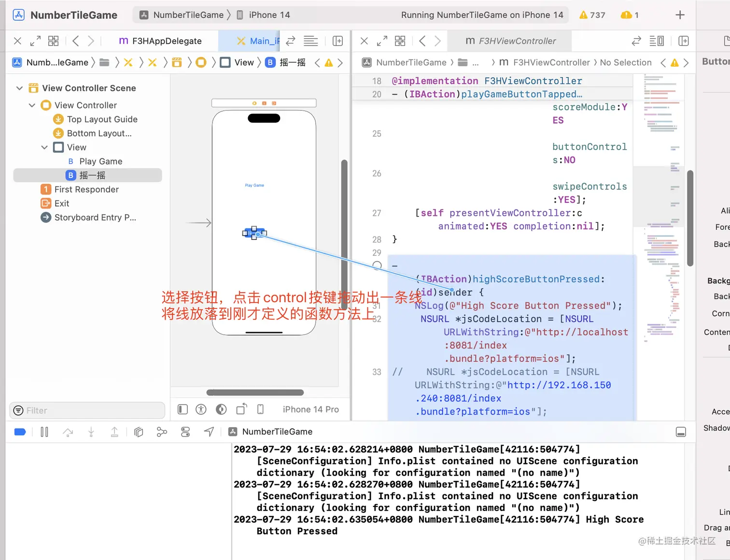The width and height of the screenshot is (730, 560).
Task: Toggle breakpoints activation in the debug bar
Action: pos(20,432)
